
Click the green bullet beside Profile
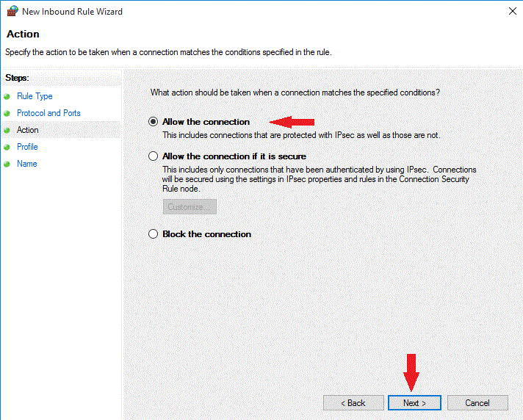click(7, 147)
